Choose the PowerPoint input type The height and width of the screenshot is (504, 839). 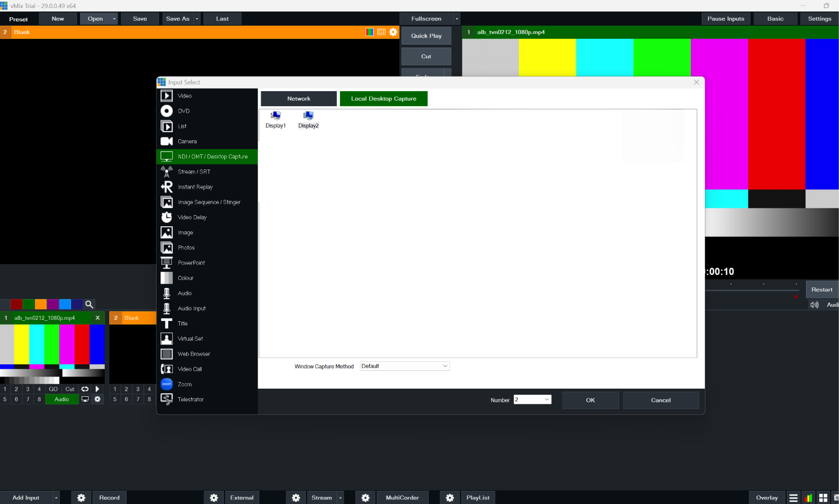(x=207, y=263)
